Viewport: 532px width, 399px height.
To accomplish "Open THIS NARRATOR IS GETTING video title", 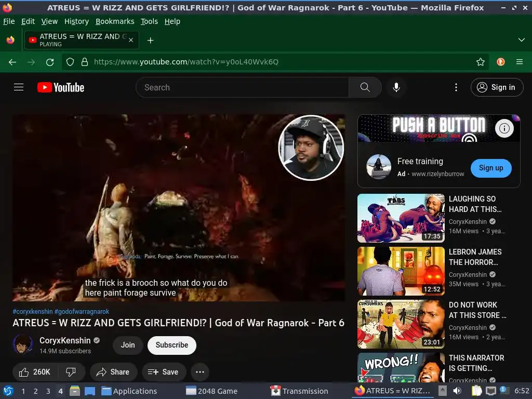I will 476,363.
